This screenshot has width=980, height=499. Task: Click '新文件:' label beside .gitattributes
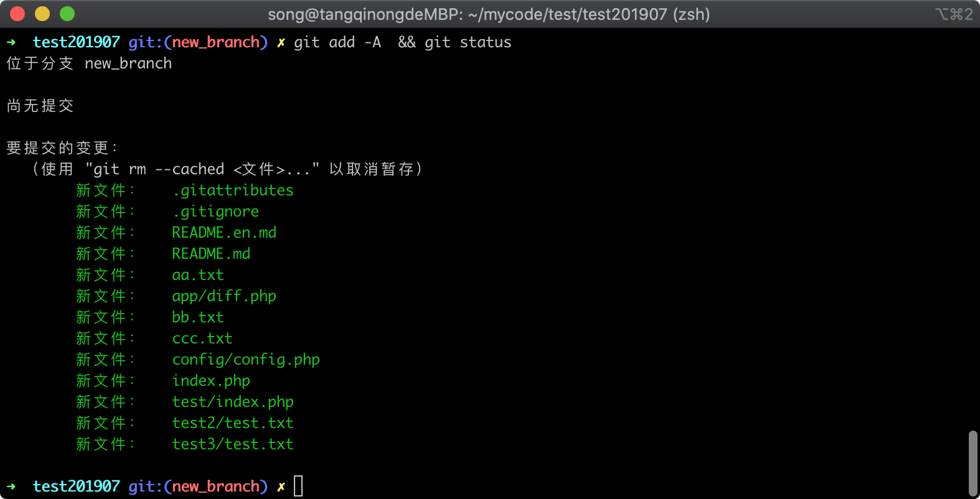pos(105,190)
